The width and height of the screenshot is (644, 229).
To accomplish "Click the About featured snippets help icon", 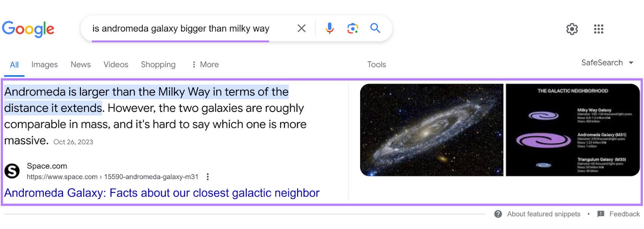I will click(x=498, y=214).
